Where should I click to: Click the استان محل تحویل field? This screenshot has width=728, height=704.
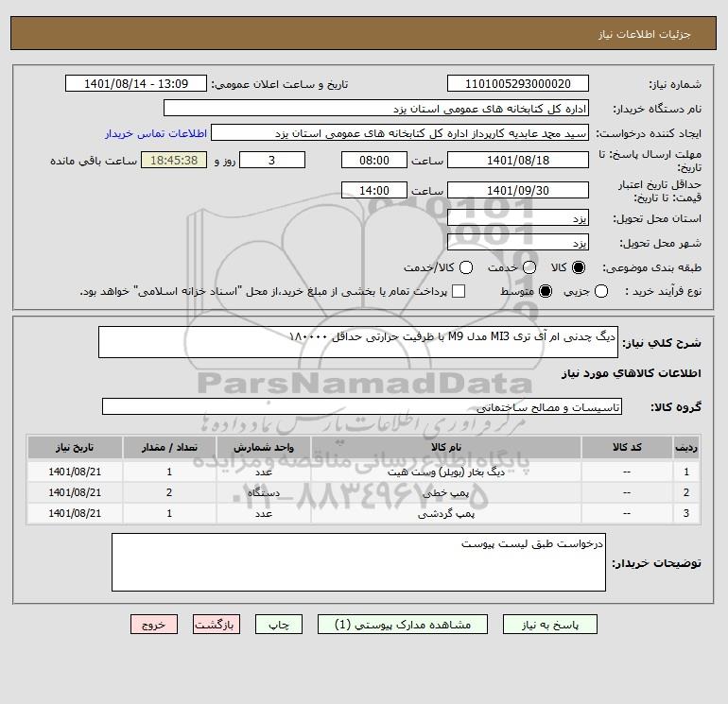click(x=518, y=217)
